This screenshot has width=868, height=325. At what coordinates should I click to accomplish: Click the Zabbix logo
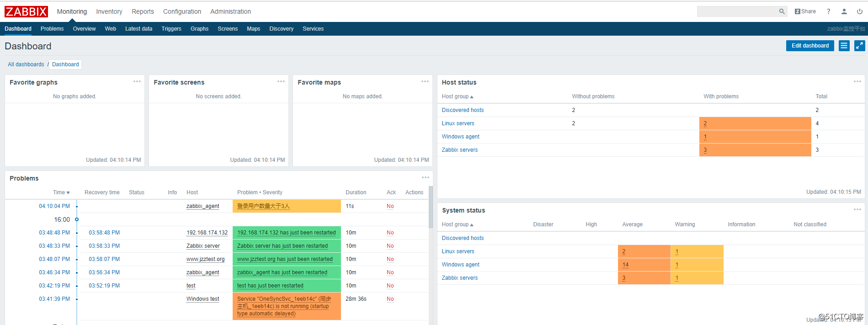pyautogui.click(x=26, y=11)
